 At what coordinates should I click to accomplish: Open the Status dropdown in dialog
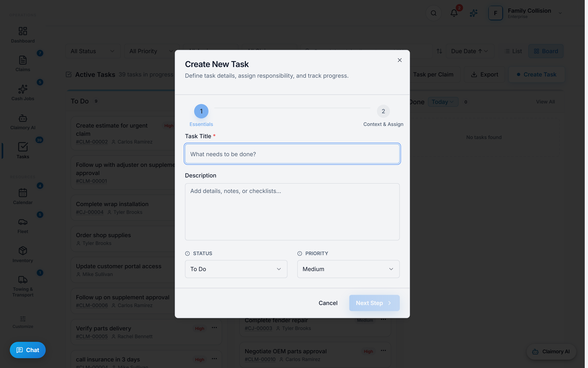point(236,269)
